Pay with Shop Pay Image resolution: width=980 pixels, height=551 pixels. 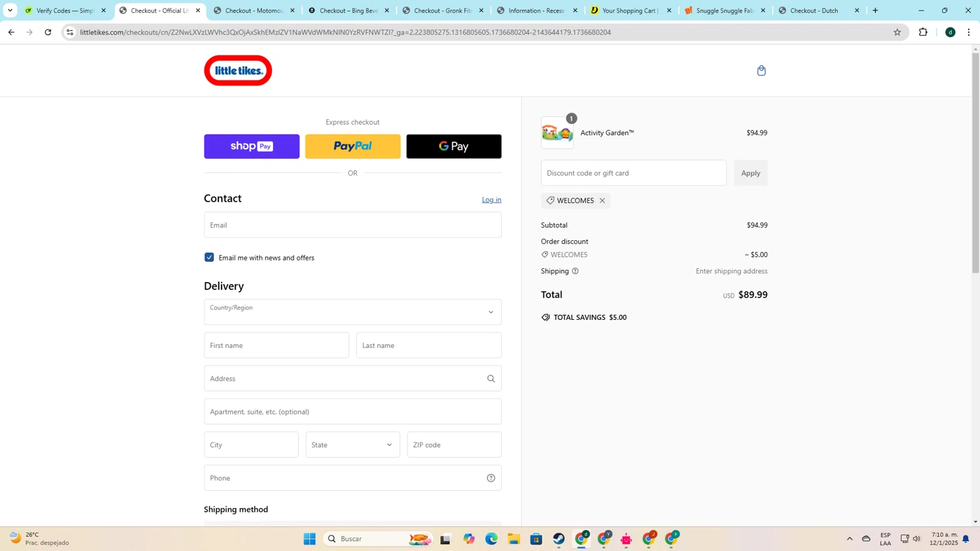252,146
